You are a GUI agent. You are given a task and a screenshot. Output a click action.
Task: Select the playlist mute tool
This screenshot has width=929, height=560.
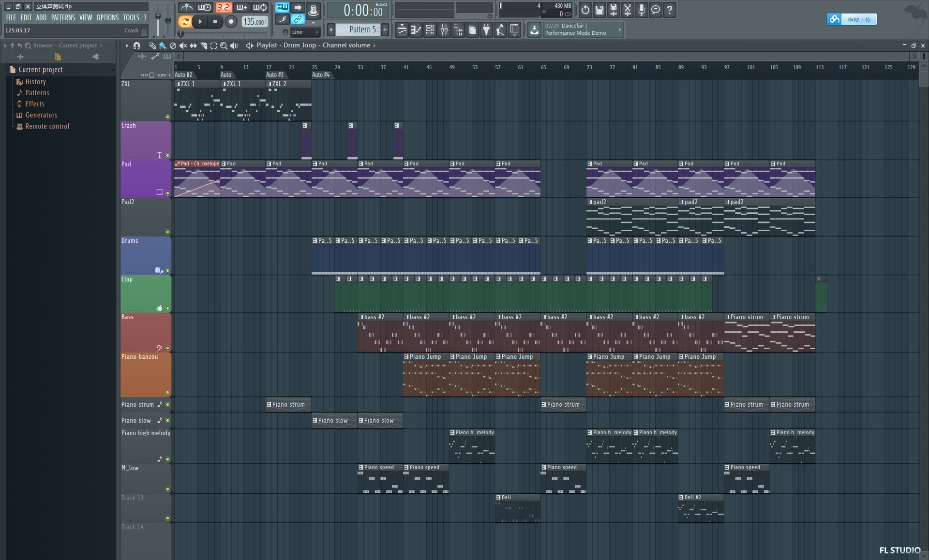(183, 45)
